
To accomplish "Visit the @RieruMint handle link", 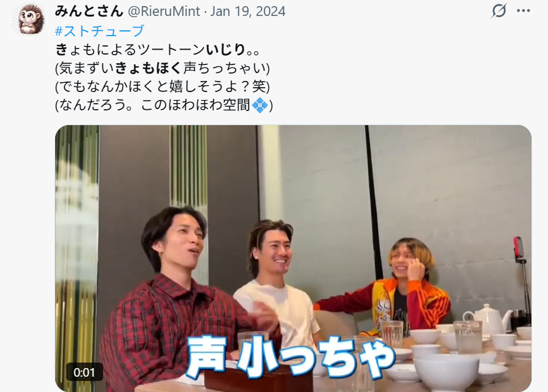I will [x=164, y=11].
